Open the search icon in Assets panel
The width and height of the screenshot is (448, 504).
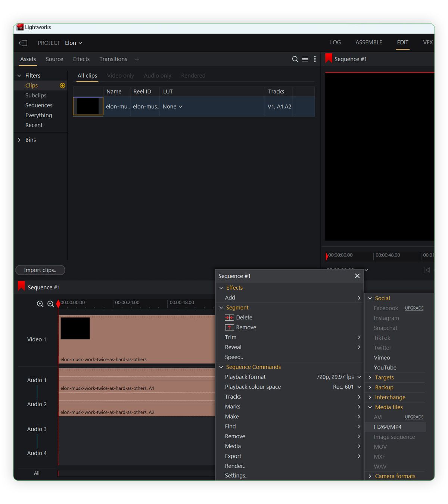point(295,59)
